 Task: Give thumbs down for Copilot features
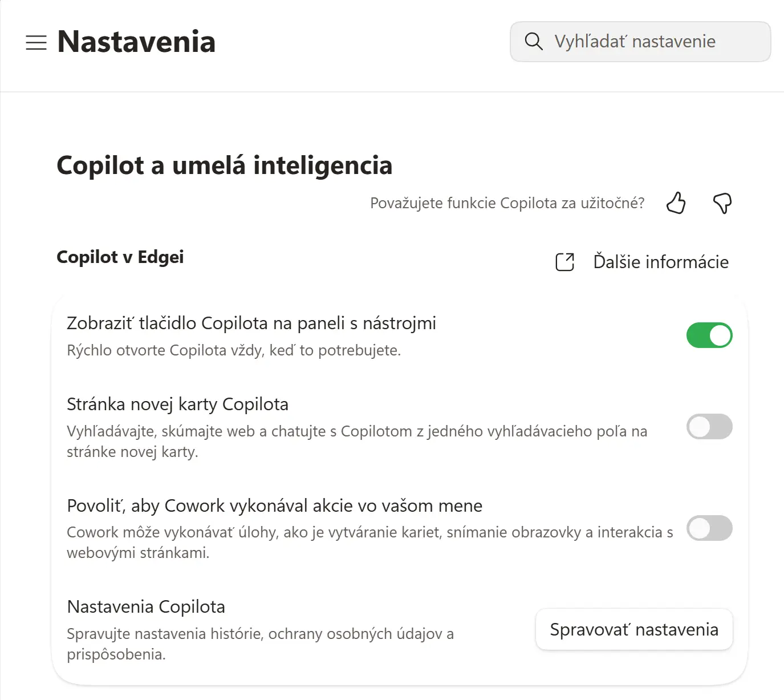pos(722,203)
